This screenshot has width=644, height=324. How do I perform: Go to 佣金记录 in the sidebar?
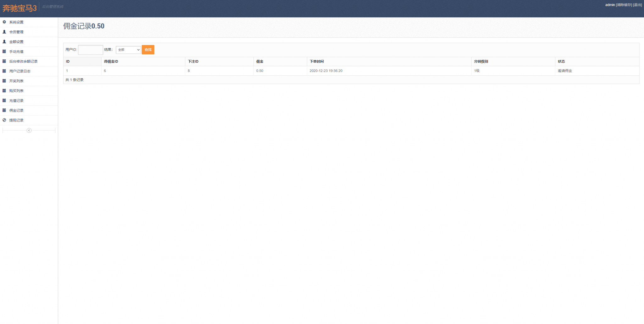click(x=16, y=110)
